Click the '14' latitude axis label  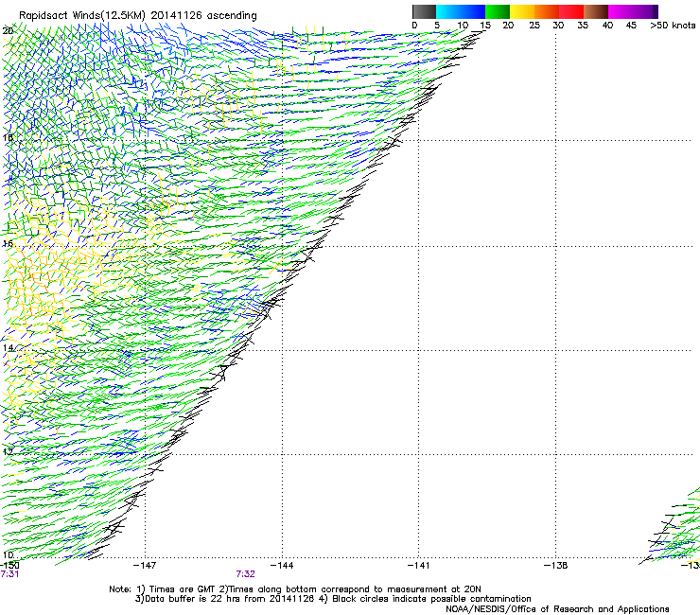click(x=8, y=347)
